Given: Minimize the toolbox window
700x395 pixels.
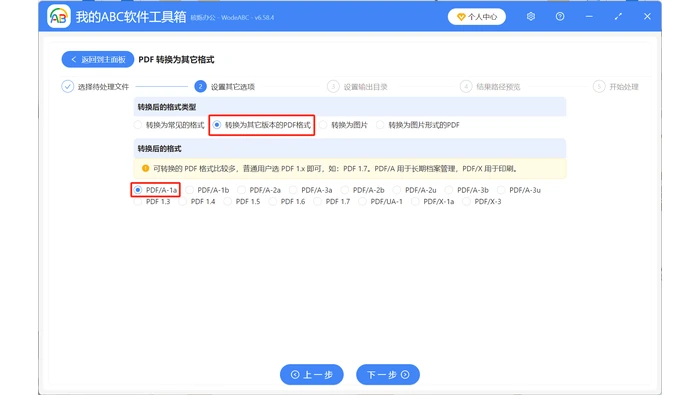Looking at the screenshot, I should tap(589, 17).
